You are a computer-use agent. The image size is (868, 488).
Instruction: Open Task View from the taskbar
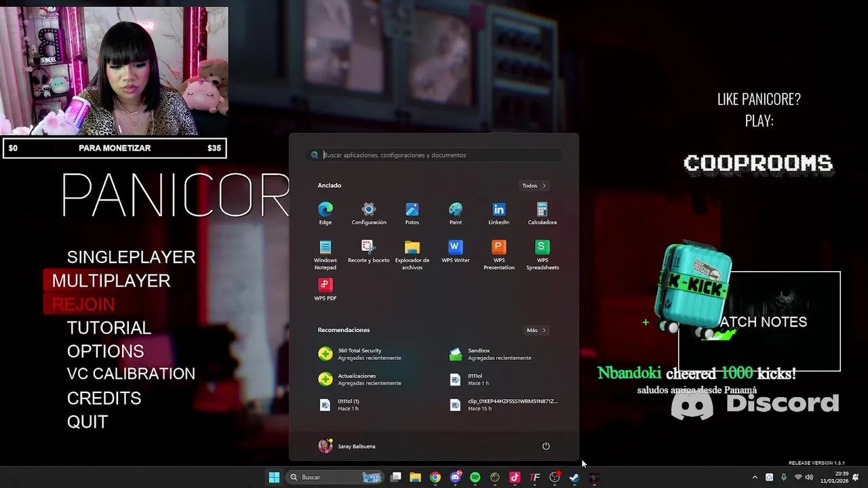[x=396, y=477]
